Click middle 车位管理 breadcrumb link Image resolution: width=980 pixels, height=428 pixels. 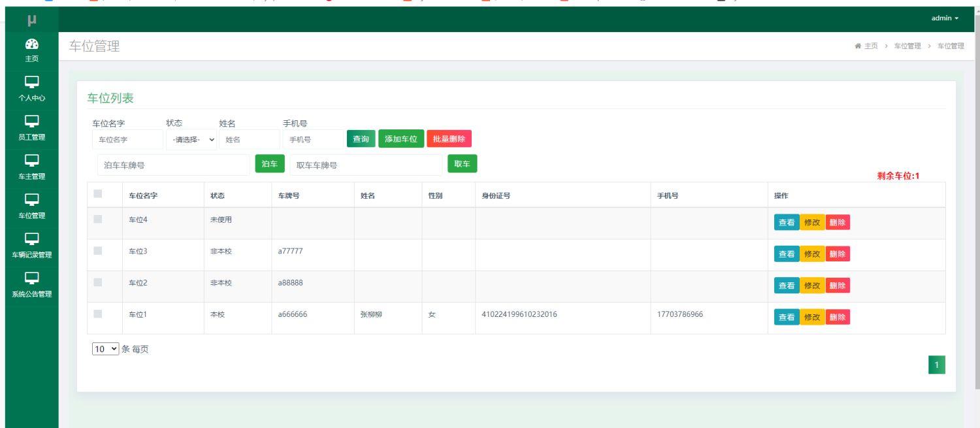(907, 46)
